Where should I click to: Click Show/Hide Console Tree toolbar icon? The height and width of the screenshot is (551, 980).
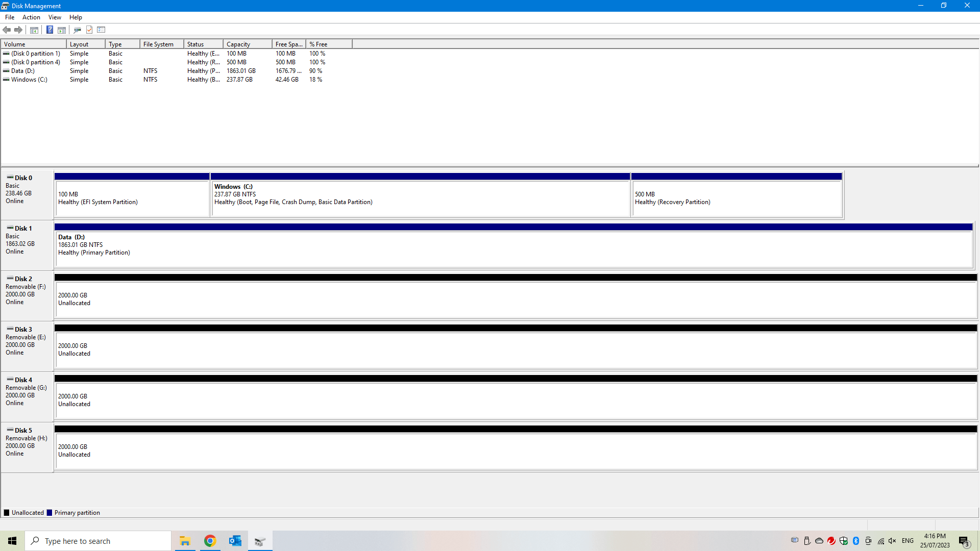tap(34, 30)
